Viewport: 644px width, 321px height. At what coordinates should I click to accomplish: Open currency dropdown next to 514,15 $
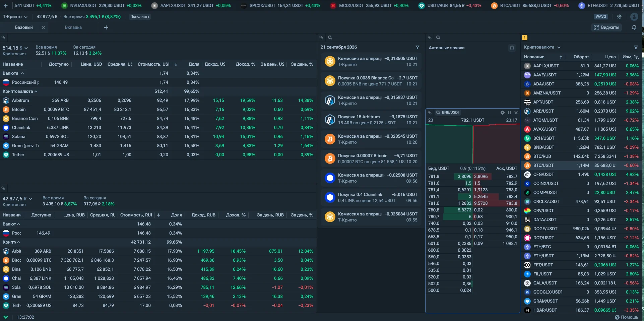point(26,48)
